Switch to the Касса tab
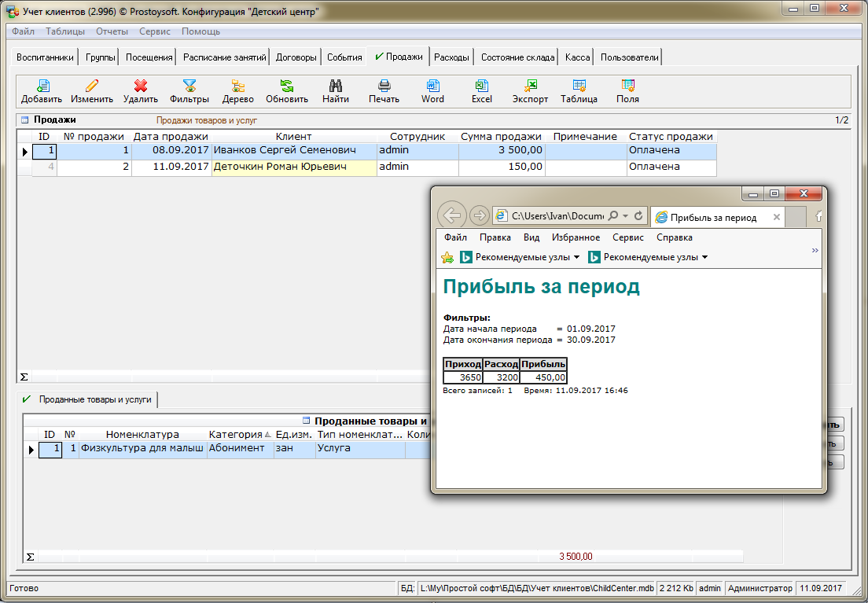The height and width of the screenshot is (603, 868). click(x=577, y=57)
